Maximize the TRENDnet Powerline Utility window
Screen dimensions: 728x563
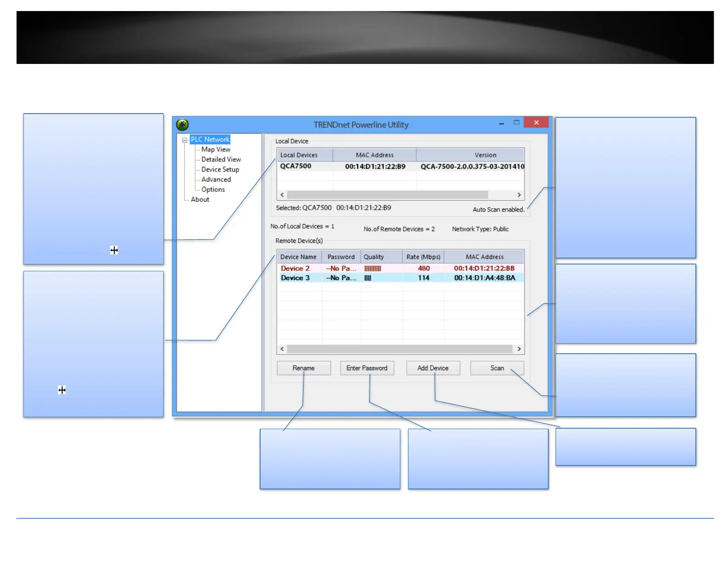pyautogui.click(x=517, y=123)
